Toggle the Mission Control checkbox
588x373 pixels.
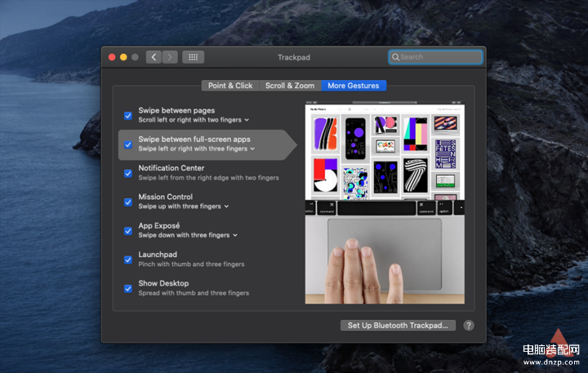pyautogui.click(x=128, y=202)
